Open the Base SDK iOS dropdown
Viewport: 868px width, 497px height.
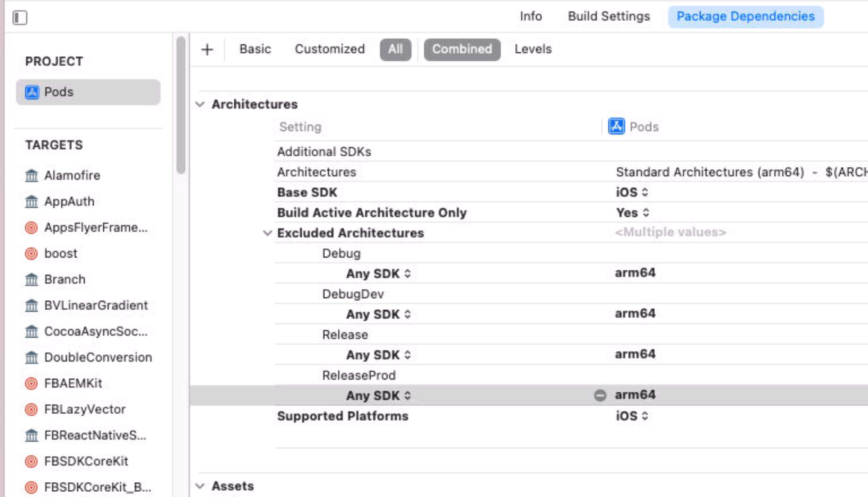[x=632, y=192]
